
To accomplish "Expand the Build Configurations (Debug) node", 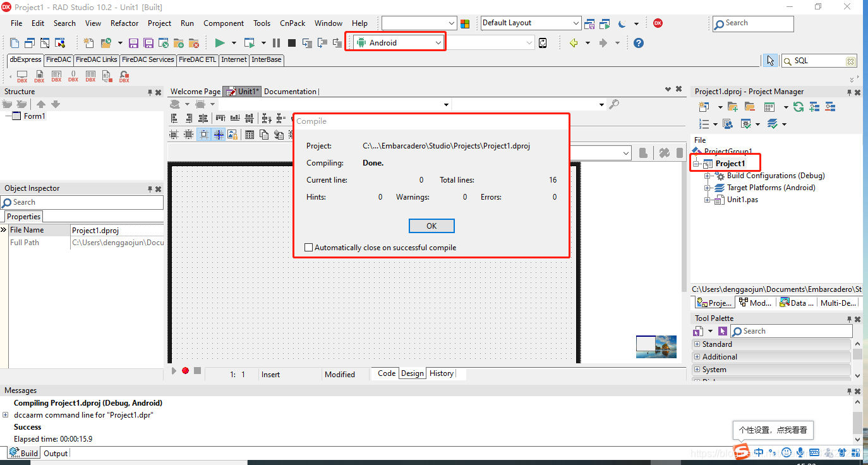I will coord(708,176).
